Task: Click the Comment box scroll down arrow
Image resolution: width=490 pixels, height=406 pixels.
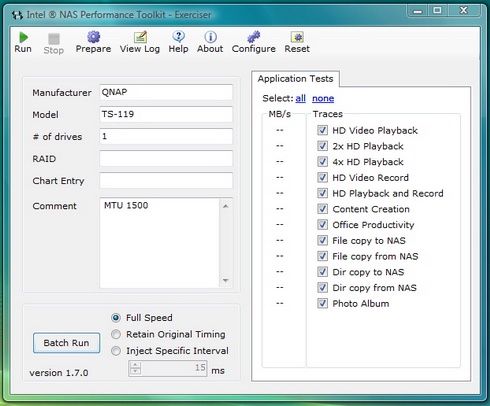Action: pos(226,281)
